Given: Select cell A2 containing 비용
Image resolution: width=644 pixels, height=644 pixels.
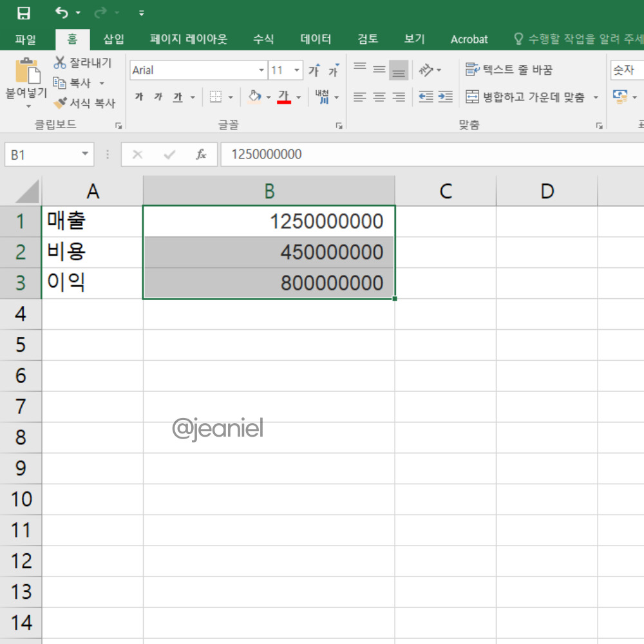Looking at the screenshot, I should [92, 252].
